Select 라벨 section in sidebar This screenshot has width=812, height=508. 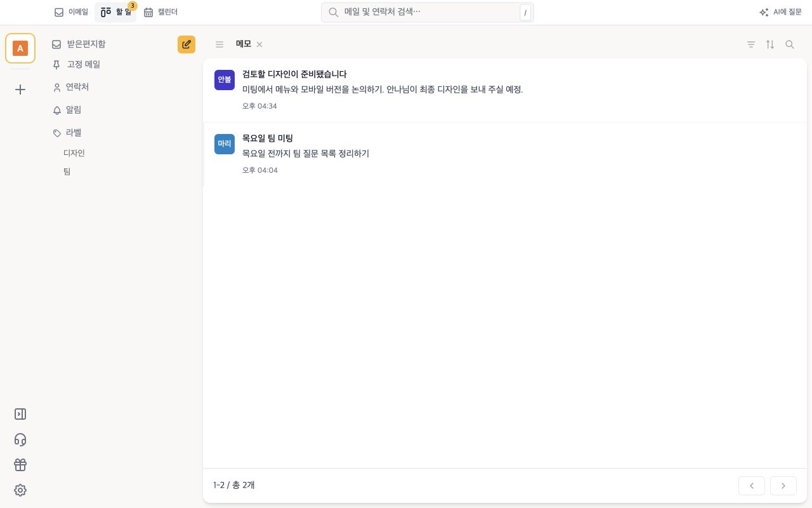[x=67, y=133]
